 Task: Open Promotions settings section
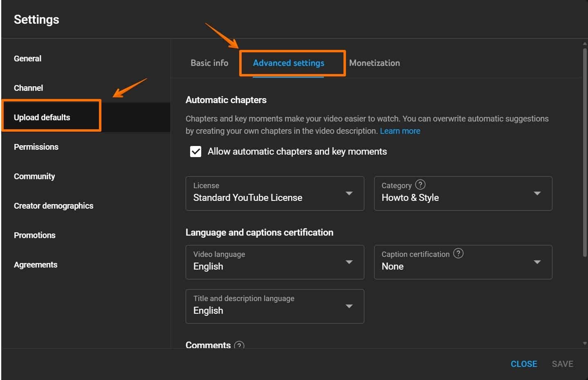(x=34, y=235)
